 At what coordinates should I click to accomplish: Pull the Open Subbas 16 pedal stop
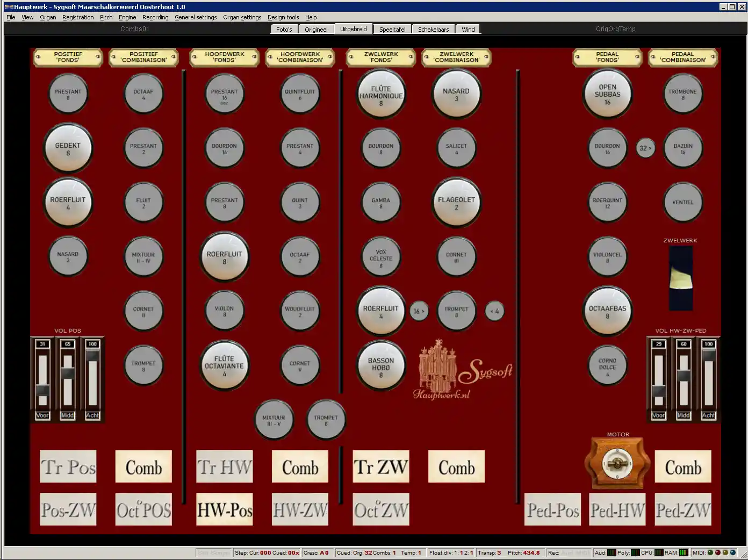(607, 94)
